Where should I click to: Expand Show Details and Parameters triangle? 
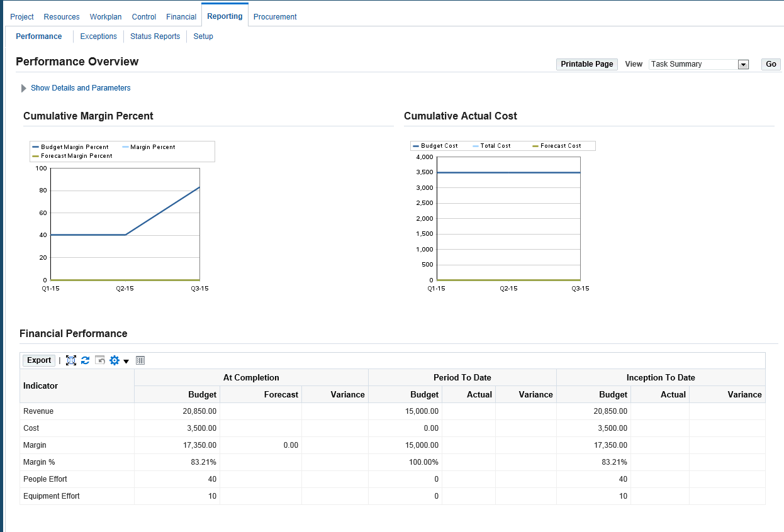click(24, 88)
